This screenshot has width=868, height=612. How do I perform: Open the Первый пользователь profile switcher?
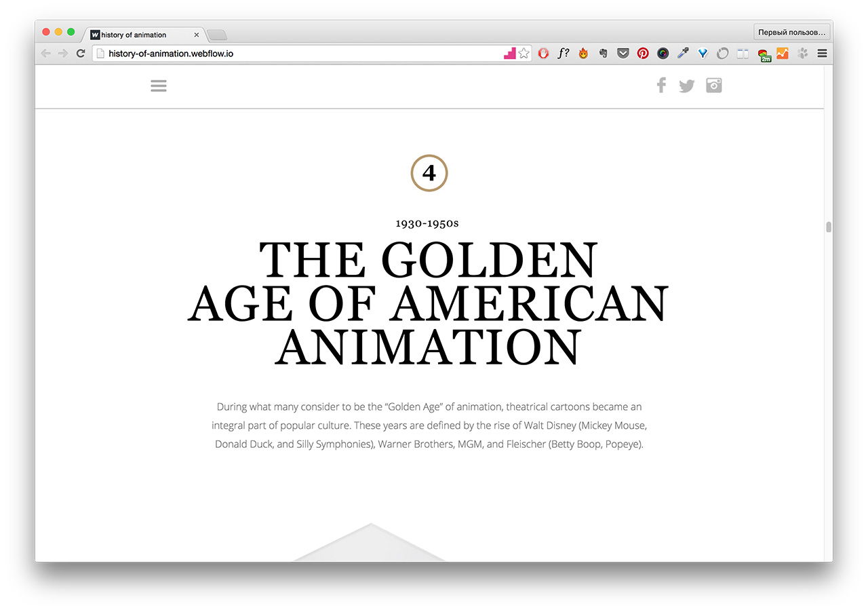click(x=791, y=32)
